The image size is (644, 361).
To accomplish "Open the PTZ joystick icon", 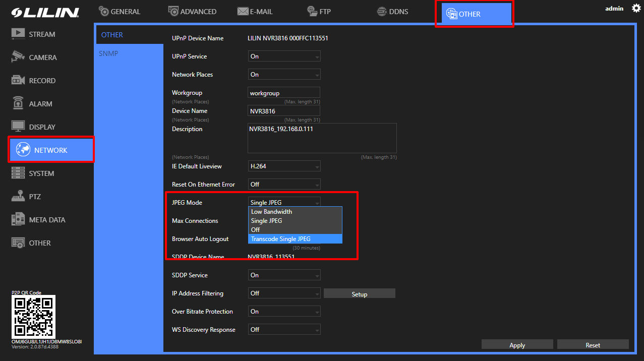I will pyautogui.click(x=18, y=197).
